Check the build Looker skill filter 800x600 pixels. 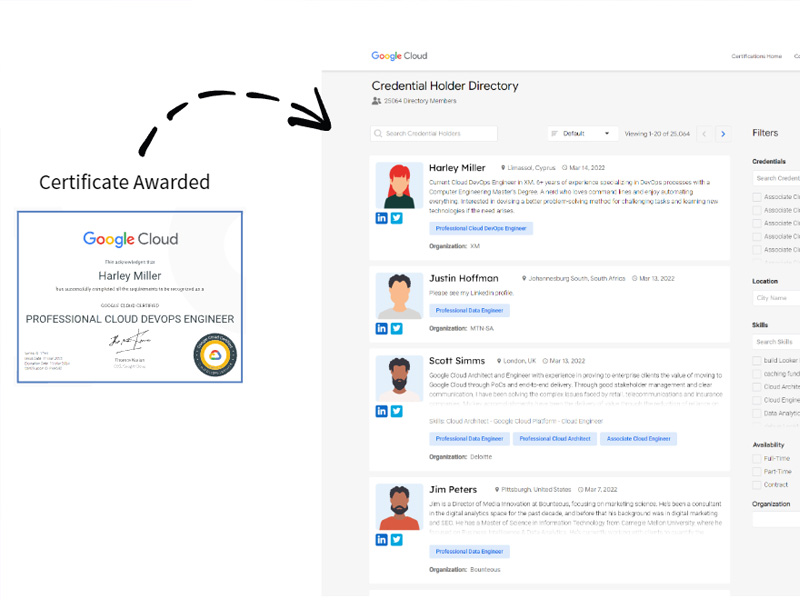point(757,361)
